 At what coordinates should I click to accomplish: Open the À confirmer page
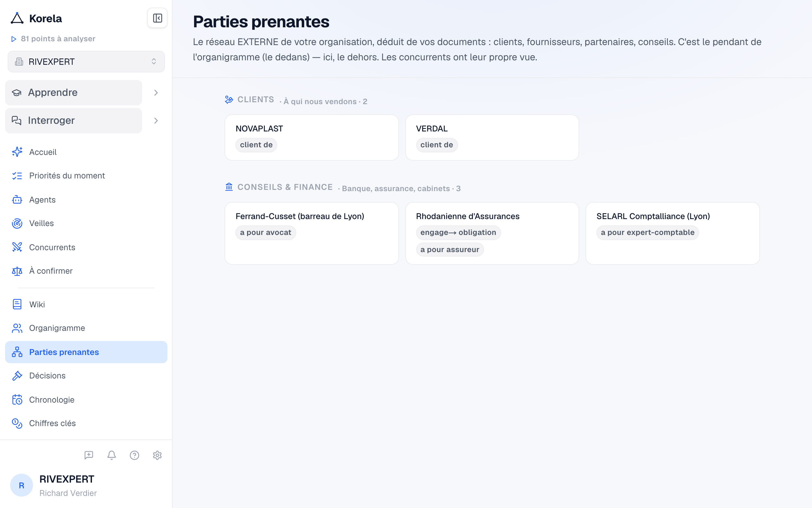pyautogui.click(x=86, y=271)
